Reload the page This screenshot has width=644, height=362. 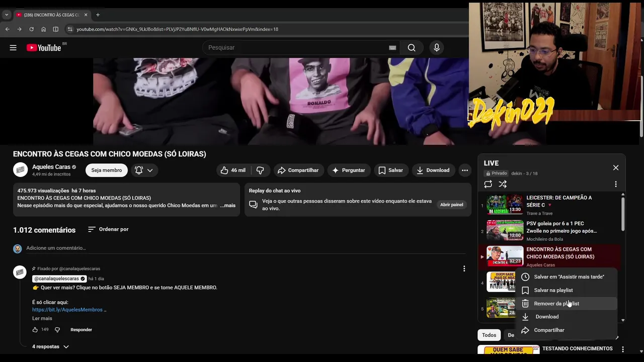(32, 29)
